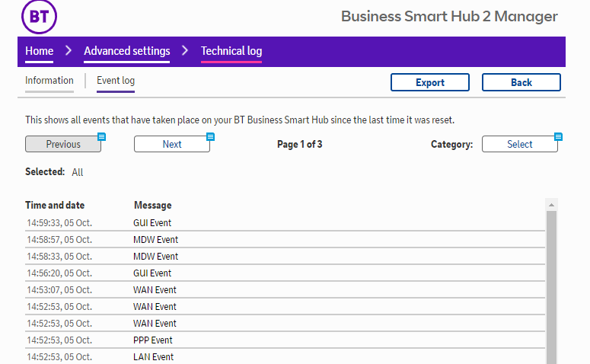
Task: Select the 14:59:33 GUI Event row
Action: tap(152, 223)
